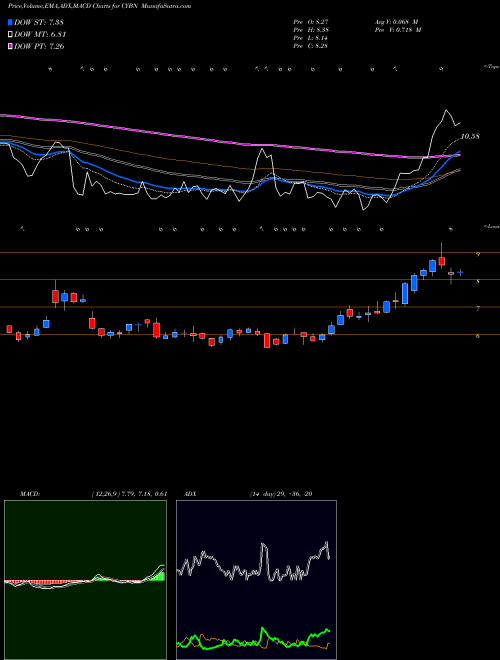Click the 'Pre V: 0.718 M' value
This screenshot has width=500, height=660.
(x=398, y=30)
